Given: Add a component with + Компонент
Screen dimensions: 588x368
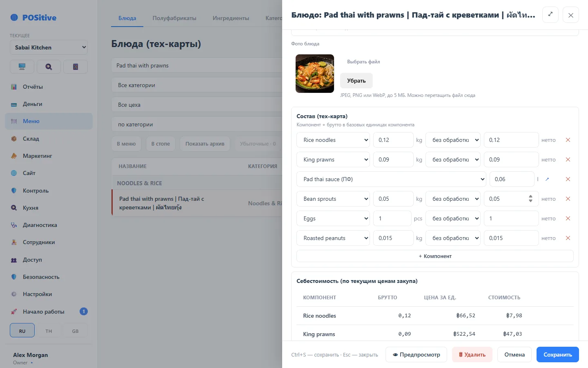Looking at the screenshot, I should [x=435, y=256].
